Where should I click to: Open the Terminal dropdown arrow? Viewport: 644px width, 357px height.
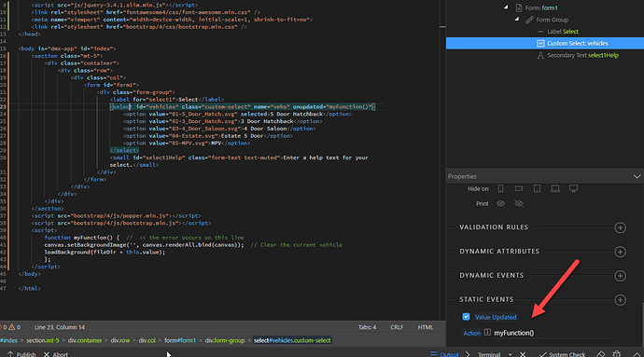pos(511,354)
